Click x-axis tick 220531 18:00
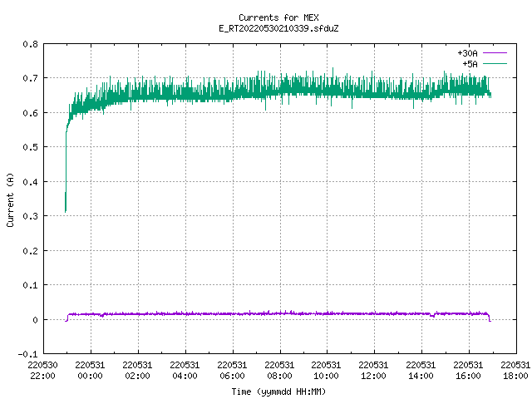Viewport: 532px width, 399px height. click(x=515, y=370)
